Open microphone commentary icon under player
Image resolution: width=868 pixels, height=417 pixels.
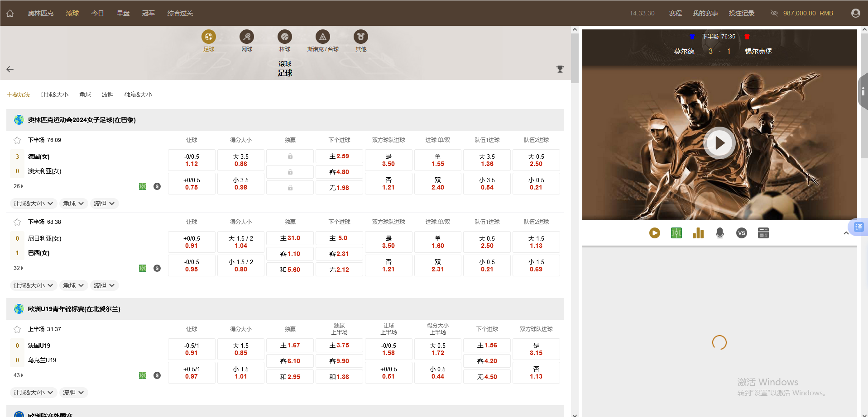[x=720, y=233]
